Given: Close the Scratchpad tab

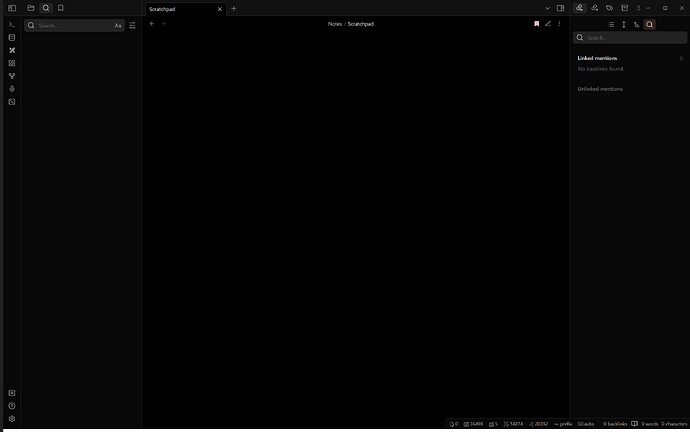Looking at the screenshot, I should [x=220, y=9].
